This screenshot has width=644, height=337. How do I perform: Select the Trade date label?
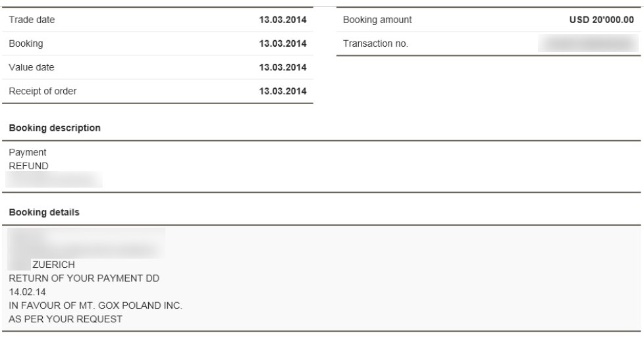coord(32,20)
